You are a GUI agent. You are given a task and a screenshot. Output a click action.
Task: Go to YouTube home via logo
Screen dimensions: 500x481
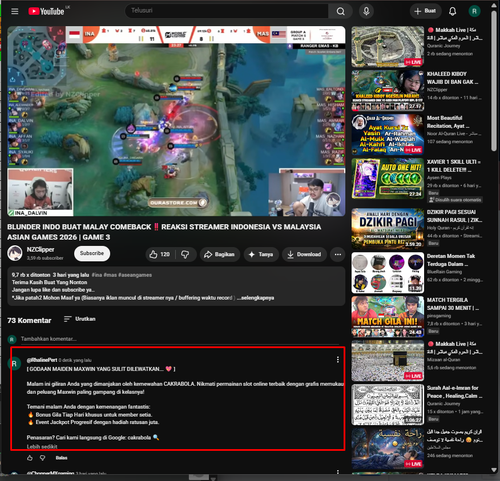coord(46,11)
